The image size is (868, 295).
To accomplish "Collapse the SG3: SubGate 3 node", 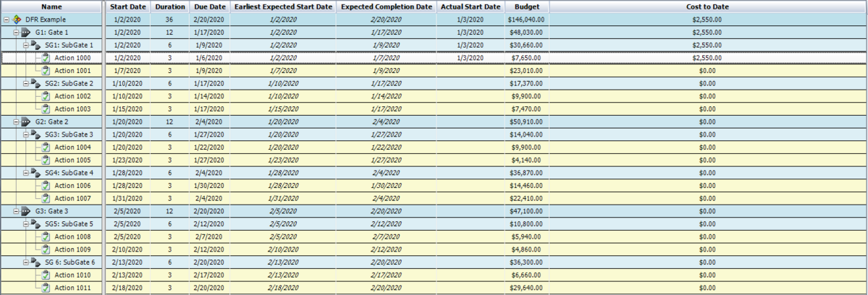I will (25, 134).
